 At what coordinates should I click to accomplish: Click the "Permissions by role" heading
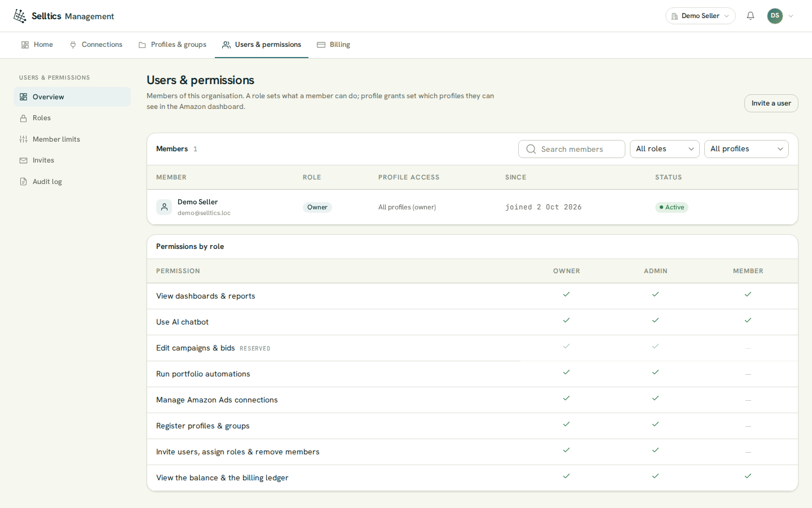coord(190,247)
